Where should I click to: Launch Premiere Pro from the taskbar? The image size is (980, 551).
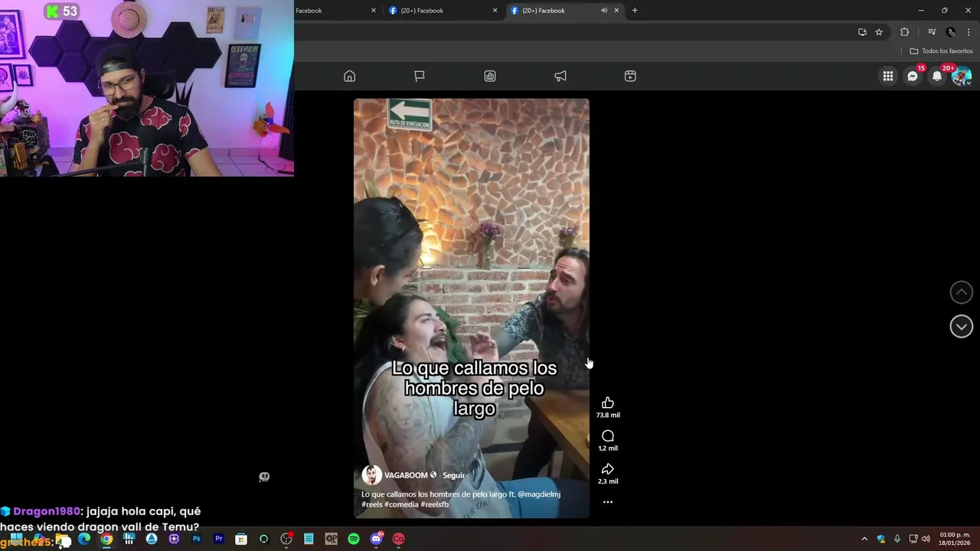coord(219,539)
